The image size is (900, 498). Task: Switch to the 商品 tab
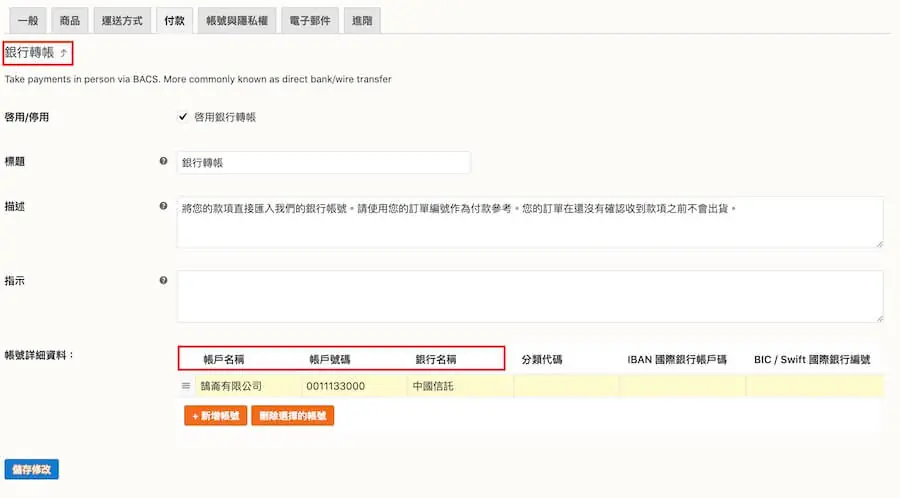(x=69, y=21)
